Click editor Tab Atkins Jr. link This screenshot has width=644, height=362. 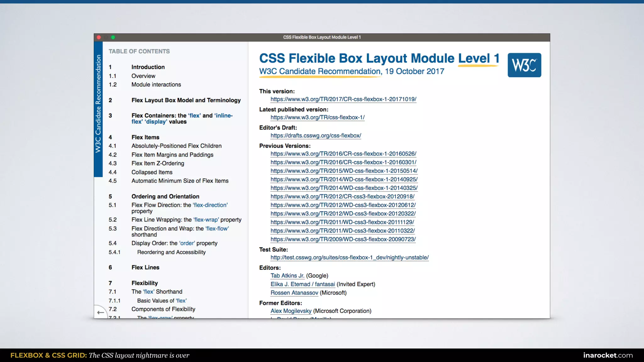[287, 276]
